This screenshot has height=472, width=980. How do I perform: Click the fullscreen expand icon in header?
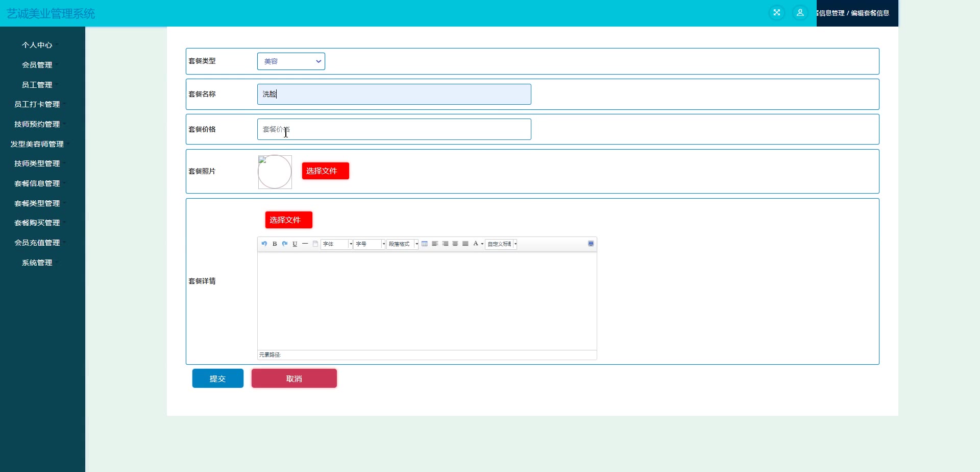click(777, 13)
